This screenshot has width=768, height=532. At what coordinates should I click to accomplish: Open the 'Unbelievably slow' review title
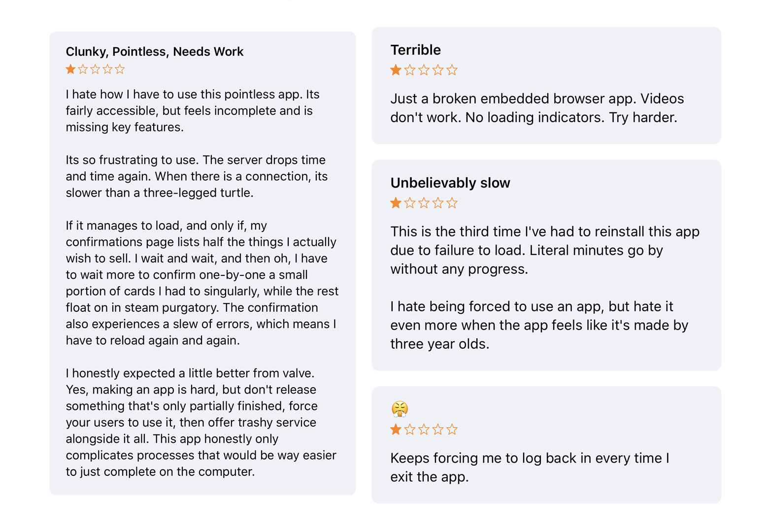click(x=450, y=183)
